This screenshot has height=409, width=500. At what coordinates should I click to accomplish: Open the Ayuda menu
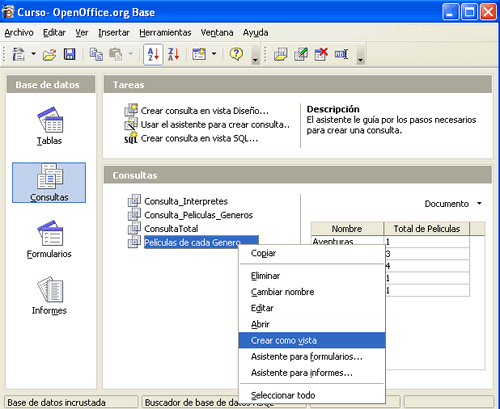click(x=255, y=33)
